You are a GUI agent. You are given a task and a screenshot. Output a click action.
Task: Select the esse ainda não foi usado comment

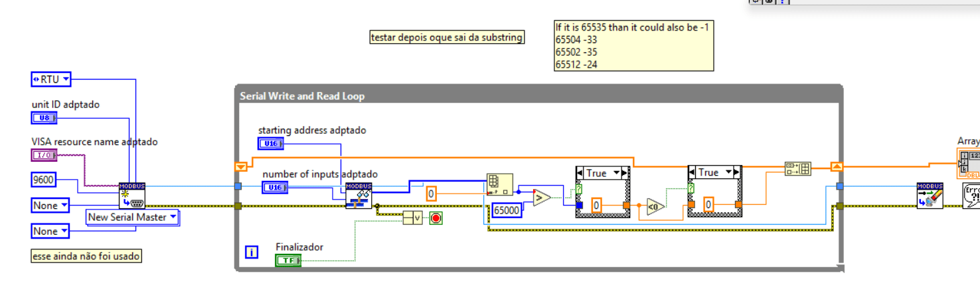tap(86, 256)
